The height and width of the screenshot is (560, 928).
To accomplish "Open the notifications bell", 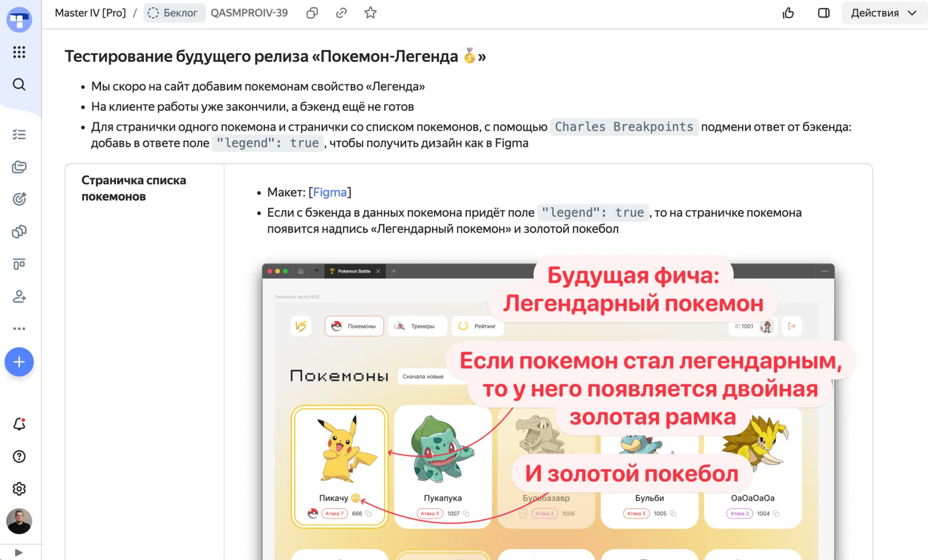I will click(x=19, y=424).
